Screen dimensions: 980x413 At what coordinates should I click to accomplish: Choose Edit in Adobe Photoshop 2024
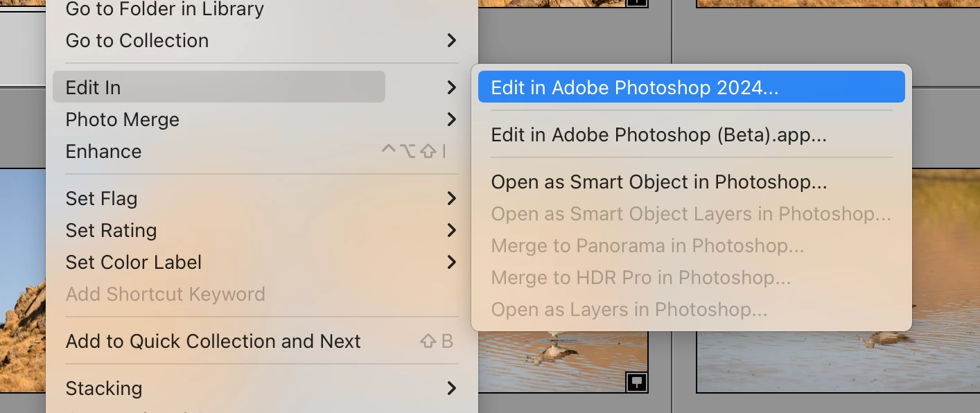click(634, 88)
